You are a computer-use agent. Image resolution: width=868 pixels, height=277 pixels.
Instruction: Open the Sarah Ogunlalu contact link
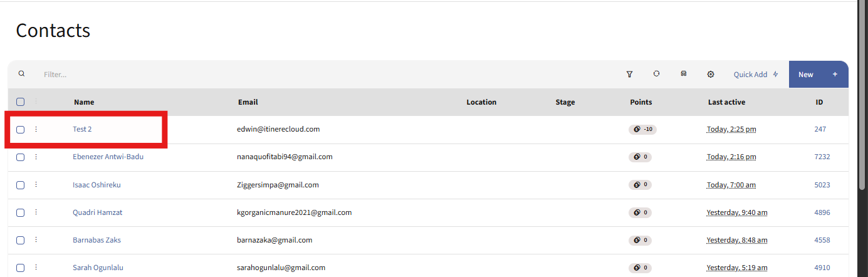coord(98,268)
